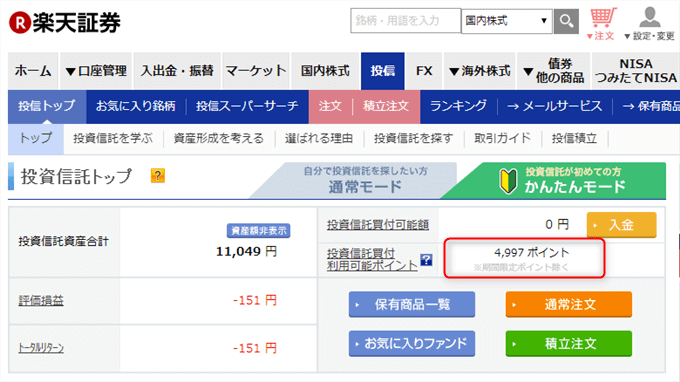Open the 入出金・振替 tab

[x=177, y=71]
